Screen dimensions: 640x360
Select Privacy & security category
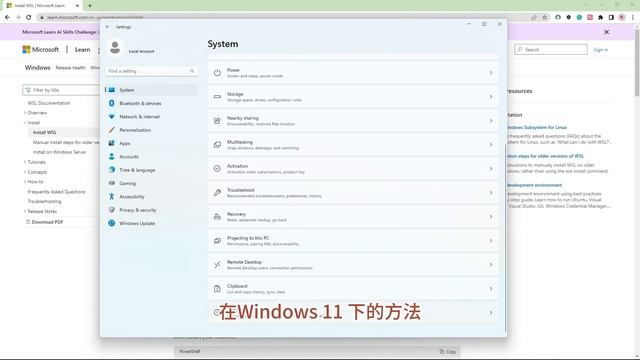151,210
